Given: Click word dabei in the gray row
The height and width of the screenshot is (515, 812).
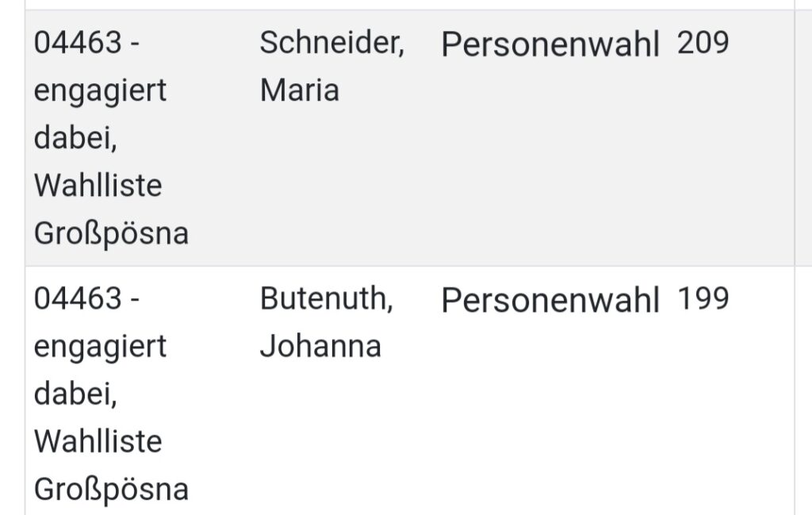Looking at the screenshot, I should (75, 138).
